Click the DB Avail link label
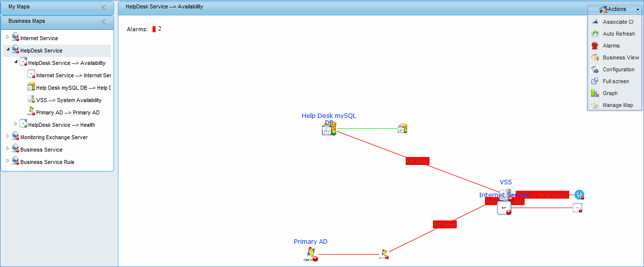Image resolution: width=644 pixels, height=267 pixels. pos(418,161)
